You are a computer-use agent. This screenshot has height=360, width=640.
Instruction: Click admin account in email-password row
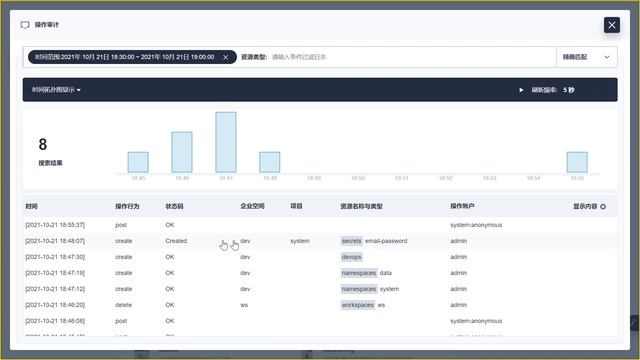click(x=458, y=241)
